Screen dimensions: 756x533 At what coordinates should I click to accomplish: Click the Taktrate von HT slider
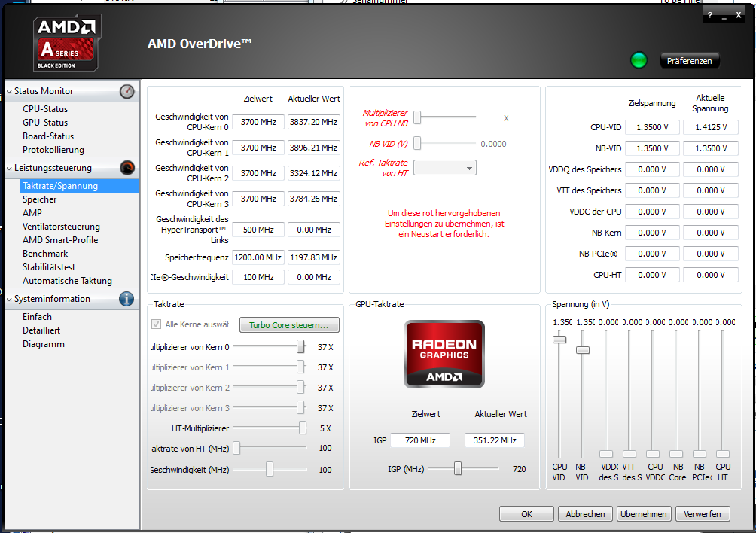(236, 448)
